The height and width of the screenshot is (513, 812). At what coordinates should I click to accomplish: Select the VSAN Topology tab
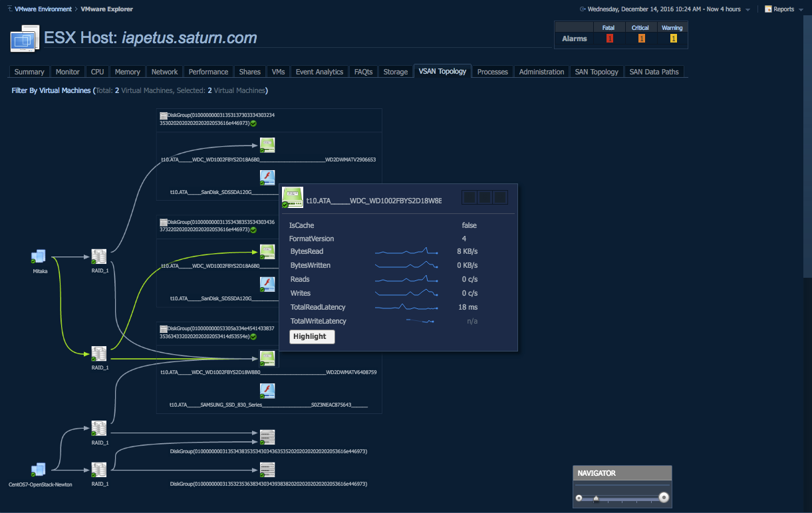point(442,71)
